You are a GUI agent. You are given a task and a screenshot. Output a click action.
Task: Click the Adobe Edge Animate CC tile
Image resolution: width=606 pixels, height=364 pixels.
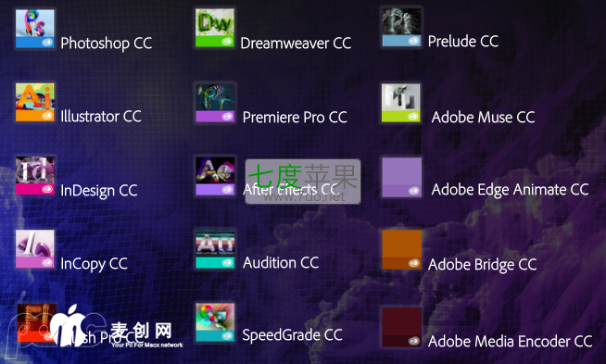pyautogui.click(x=401, y=177)
